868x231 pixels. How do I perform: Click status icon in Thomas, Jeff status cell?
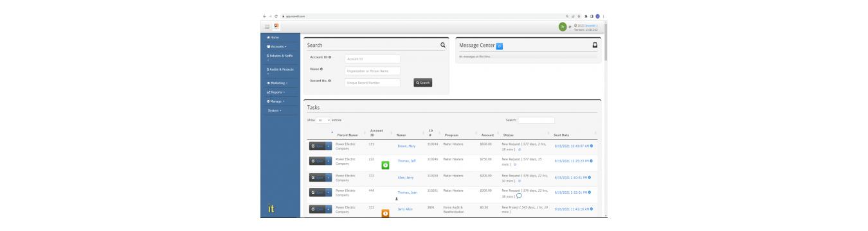[x=514, y=165]
